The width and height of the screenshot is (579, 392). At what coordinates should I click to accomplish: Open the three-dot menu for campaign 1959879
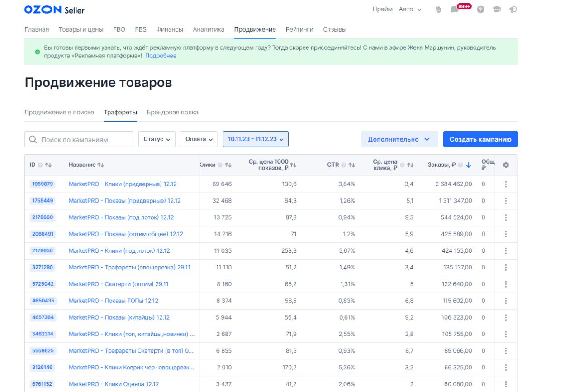(506, 184)
